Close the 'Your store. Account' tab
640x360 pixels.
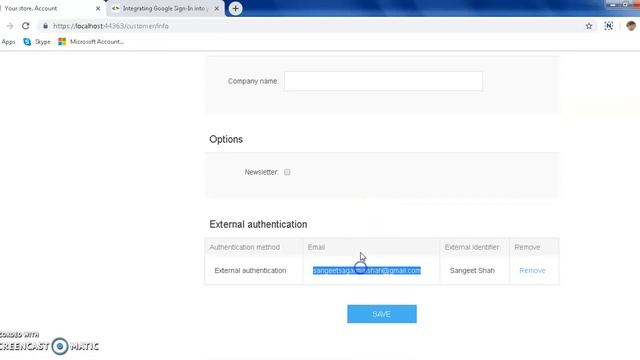click(x=98, y=8)
